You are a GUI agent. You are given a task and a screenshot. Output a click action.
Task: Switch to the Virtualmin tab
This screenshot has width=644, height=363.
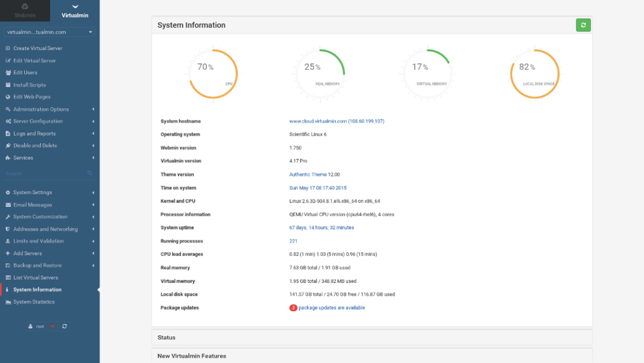coord(74,10)
